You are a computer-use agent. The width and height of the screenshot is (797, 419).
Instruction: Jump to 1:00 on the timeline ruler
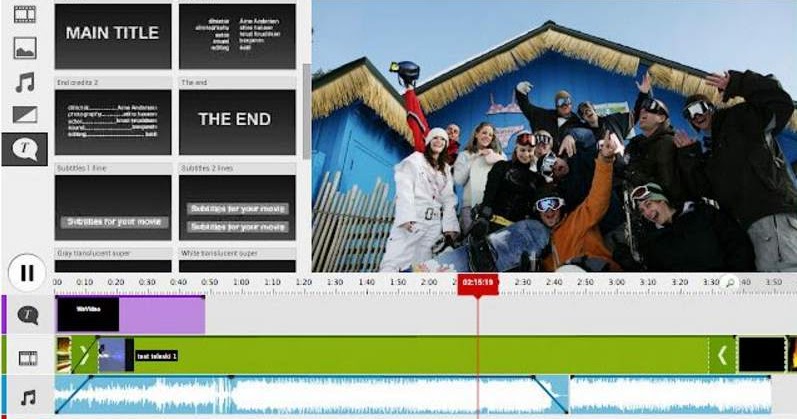241,282
